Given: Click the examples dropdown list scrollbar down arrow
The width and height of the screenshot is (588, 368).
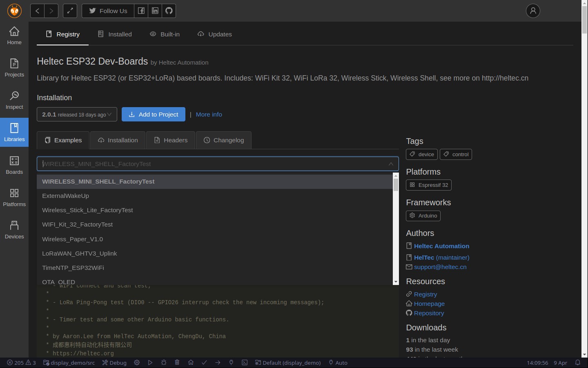Looking at the screenshot, I should (395, 282).
